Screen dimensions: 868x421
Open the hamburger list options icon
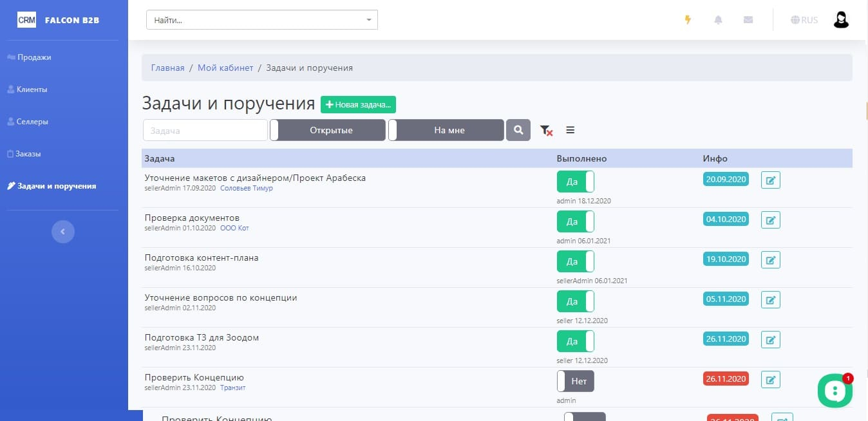pyautogui.click(x=570, y=130)
